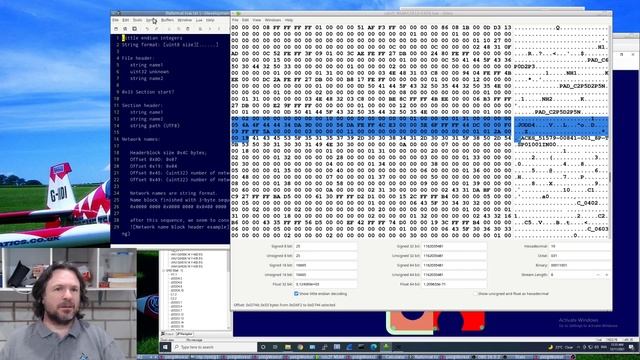Click the Unsigned 32 bit value field

click(x=454, y=256)
